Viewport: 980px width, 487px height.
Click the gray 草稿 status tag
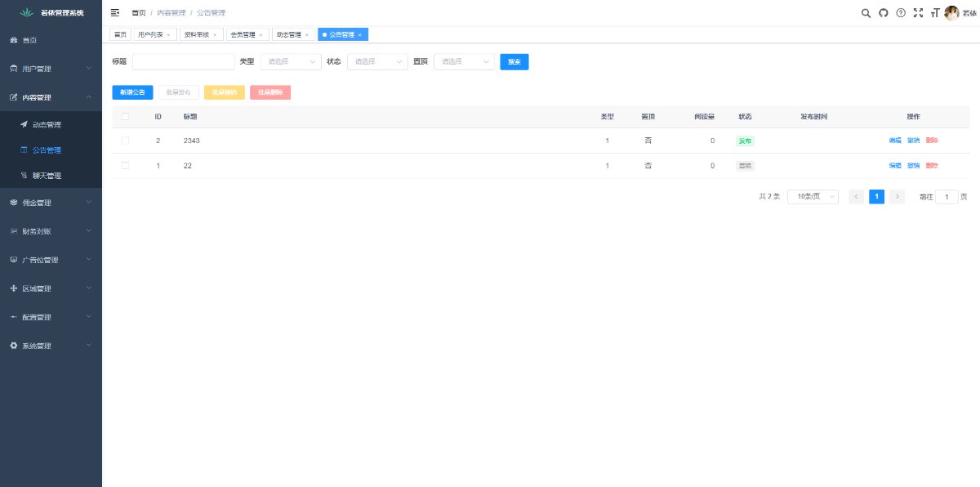(745, 165)
